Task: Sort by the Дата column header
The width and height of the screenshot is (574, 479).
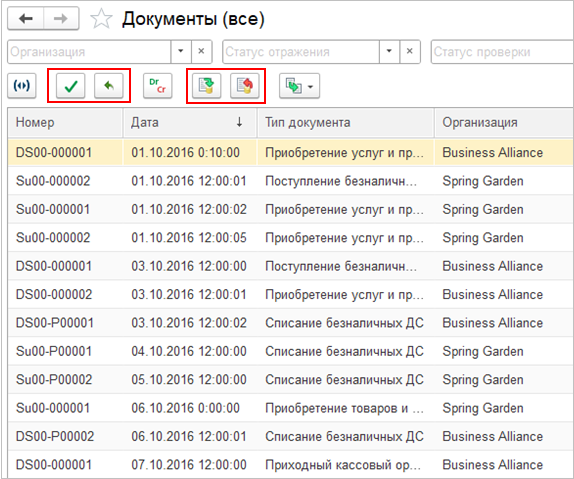Action: pyautogui.click(x=190, y=122)
